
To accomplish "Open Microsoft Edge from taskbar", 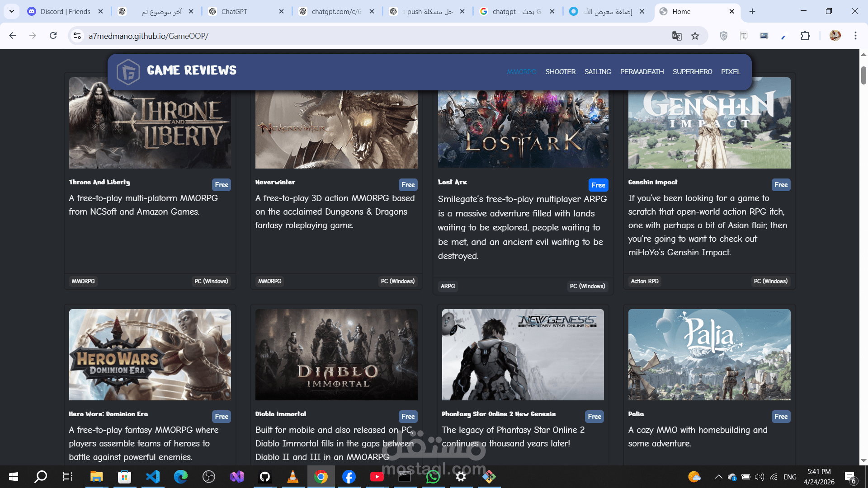I will tap(181, 477).
